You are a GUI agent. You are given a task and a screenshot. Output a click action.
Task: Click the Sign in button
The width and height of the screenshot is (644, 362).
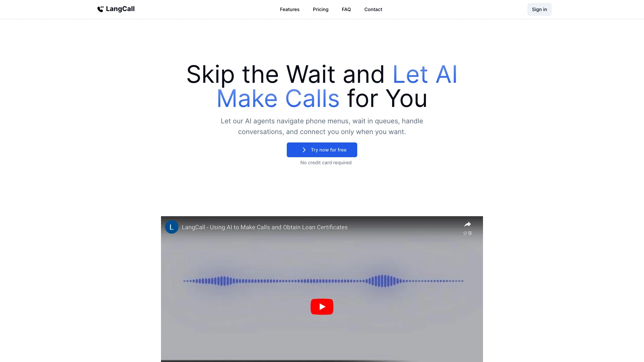539,9
